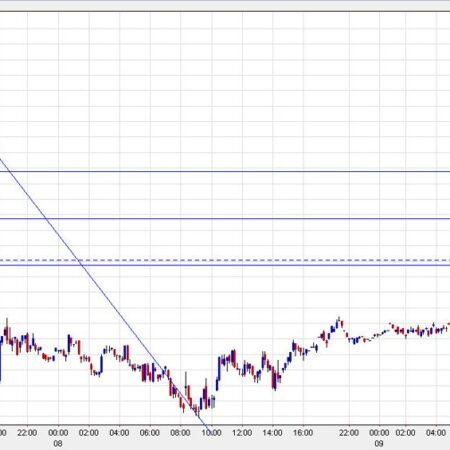This screenshot has height=450, width=450.
Task: Select the topmost solid horizontal line
Action: pos(225,172)
